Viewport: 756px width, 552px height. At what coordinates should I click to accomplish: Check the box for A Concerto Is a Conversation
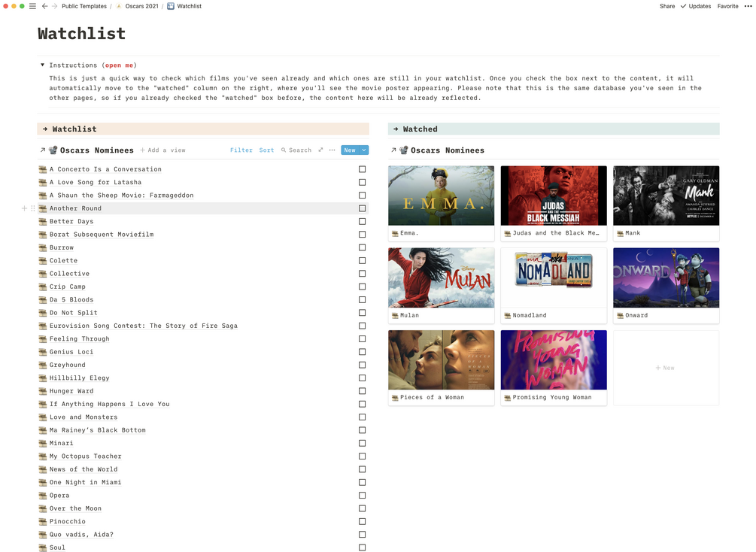tap(362, 169)
